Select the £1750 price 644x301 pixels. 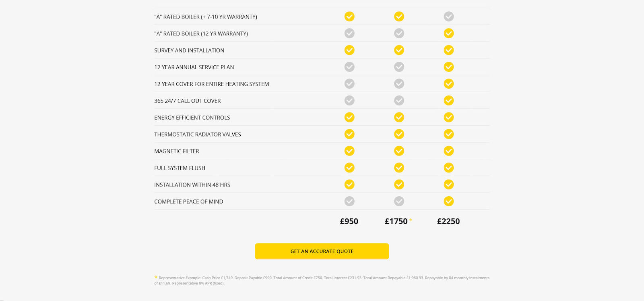tap(396, 221)
